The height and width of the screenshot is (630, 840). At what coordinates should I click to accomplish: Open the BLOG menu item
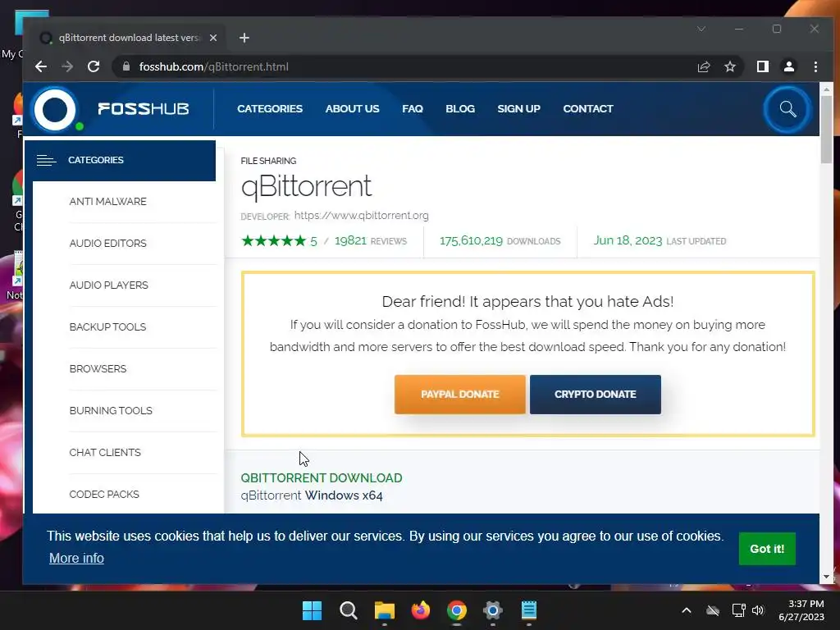point(460,109)
